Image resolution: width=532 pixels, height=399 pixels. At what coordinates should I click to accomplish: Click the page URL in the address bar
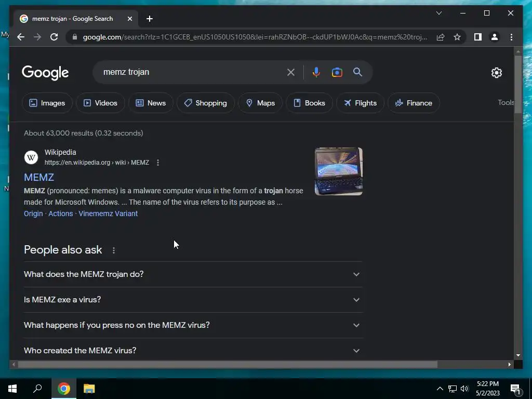click(255, 37)
